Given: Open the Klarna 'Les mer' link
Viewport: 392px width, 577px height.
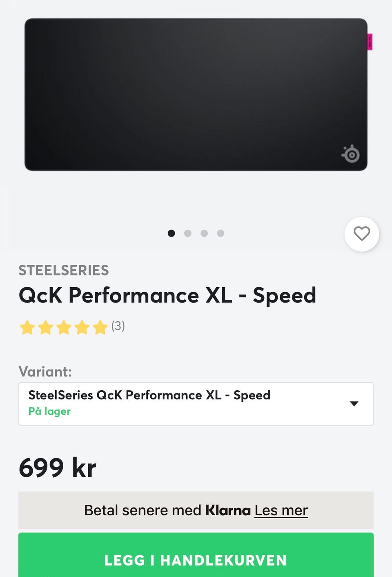Looking at the screenshot, I should [281, 510].
